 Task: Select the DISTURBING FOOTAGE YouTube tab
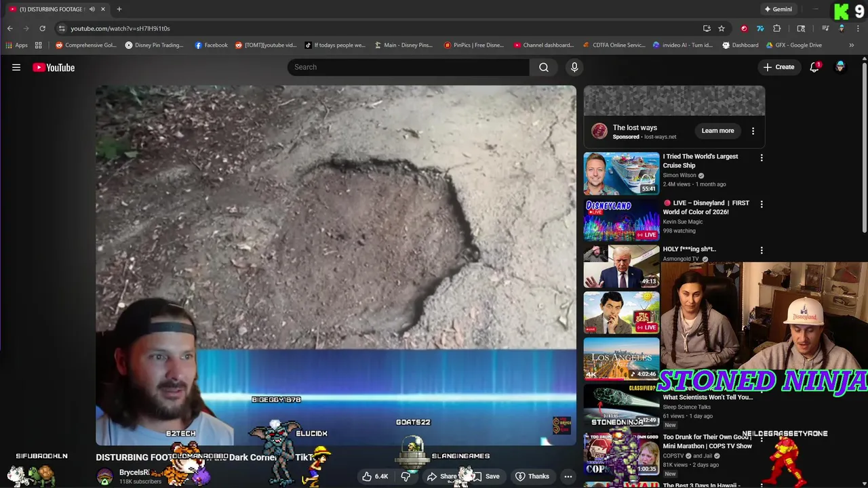point(58,9)
